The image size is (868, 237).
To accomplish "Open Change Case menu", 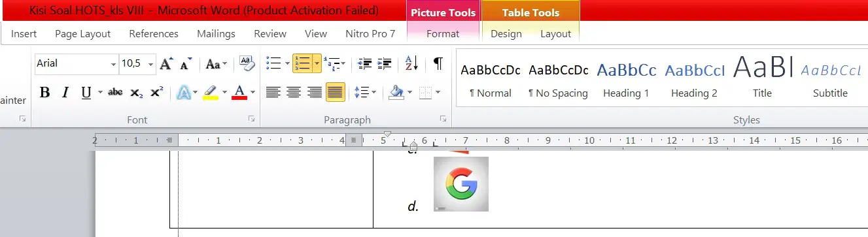I will coord(216,63).
